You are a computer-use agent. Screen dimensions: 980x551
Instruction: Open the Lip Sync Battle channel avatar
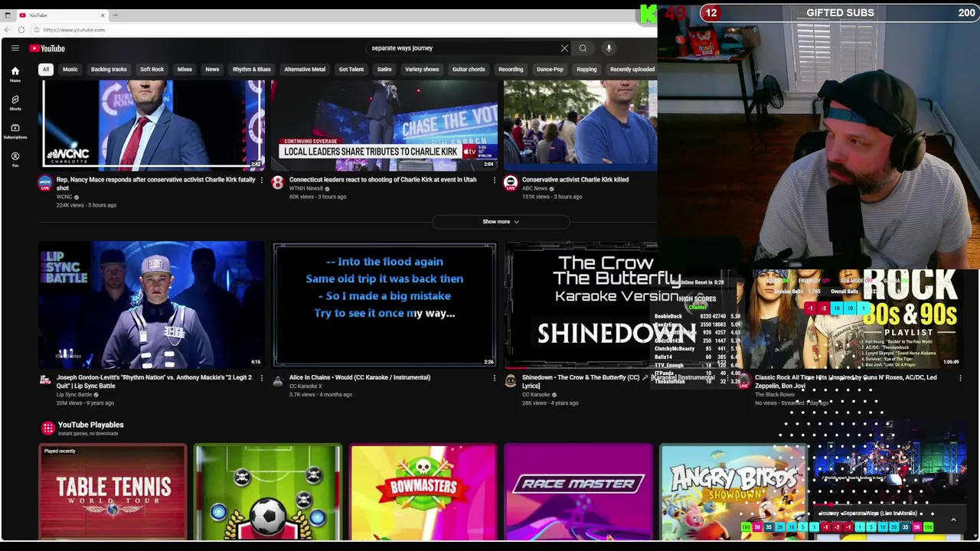(45, 380)
